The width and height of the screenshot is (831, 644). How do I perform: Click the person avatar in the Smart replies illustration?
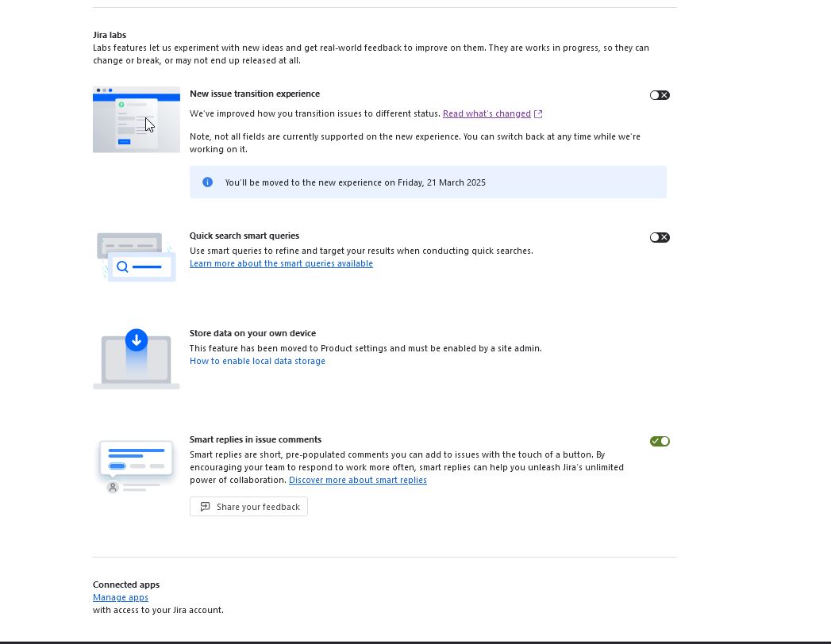113,485
